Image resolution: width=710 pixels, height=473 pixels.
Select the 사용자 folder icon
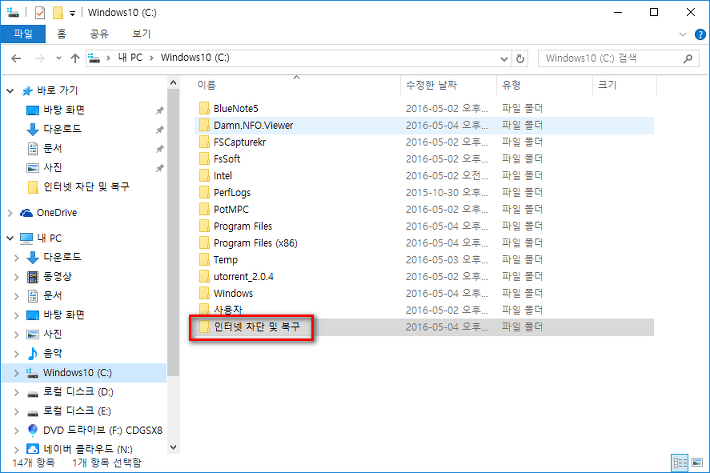pos(204,310)
